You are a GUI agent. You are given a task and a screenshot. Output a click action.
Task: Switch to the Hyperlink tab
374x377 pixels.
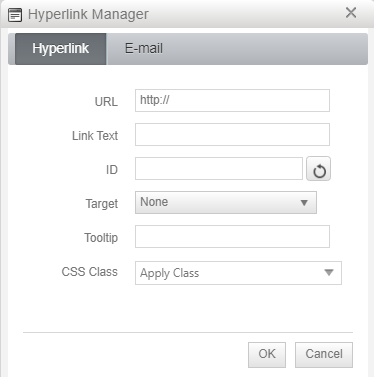point(61,49)
